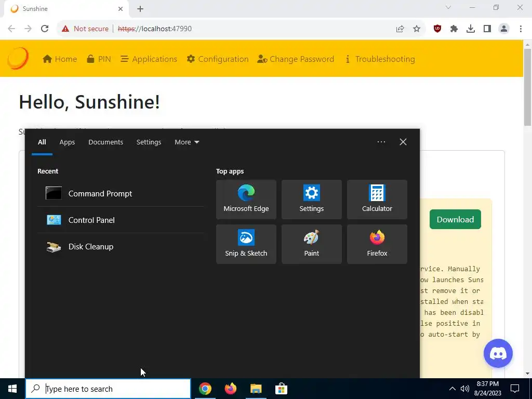Open the Change Password page

click(296, 59)
